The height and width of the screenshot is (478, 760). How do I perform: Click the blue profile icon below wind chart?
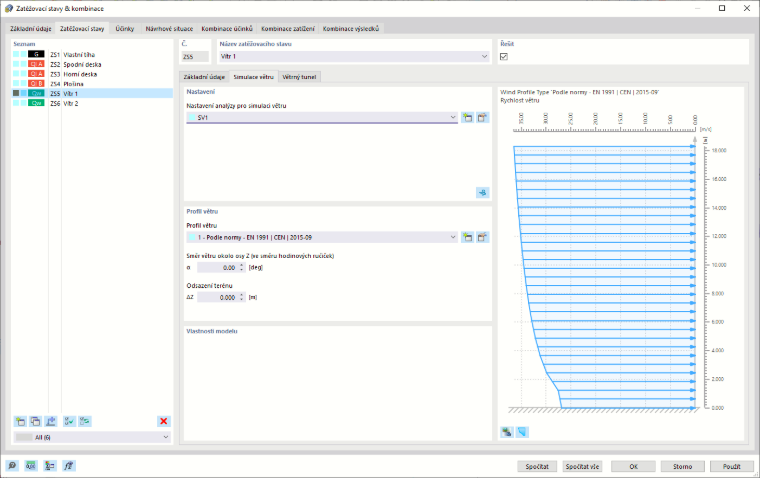click(522, 431)
